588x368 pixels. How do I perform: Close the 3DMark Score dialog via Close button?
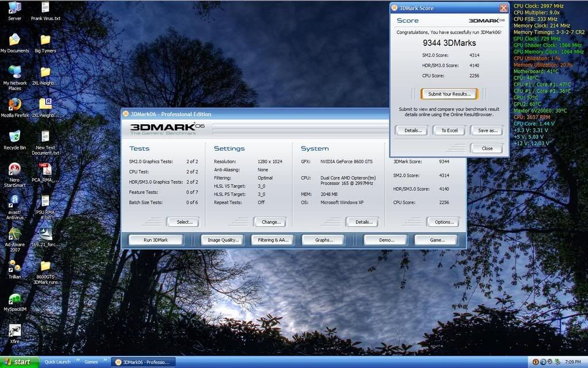(487, 148)
